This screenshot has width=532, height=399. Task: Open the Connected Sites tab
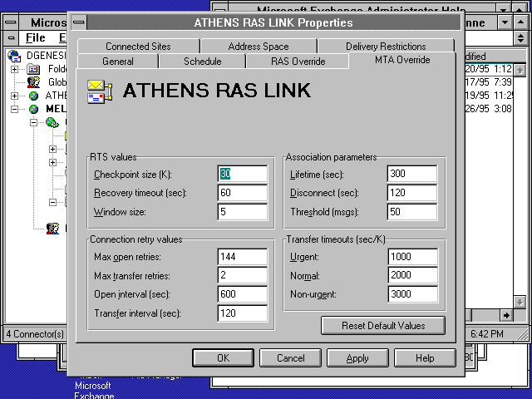[x=139, y=47]
